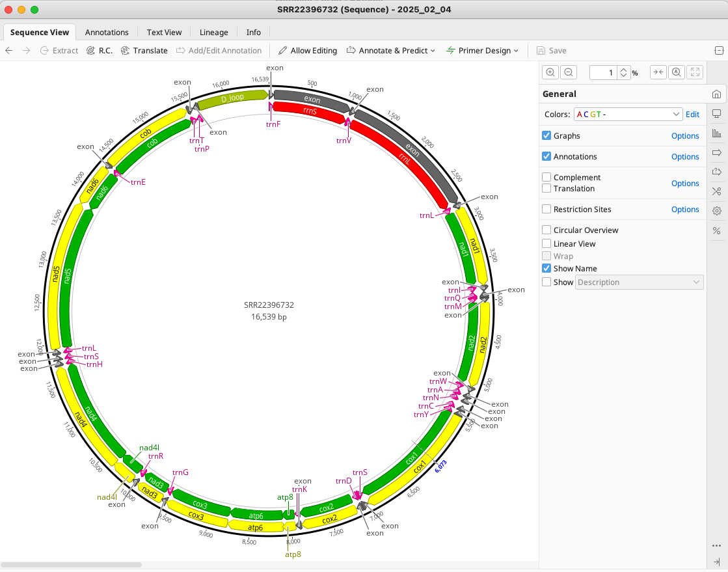Switch to the Annotations tab
The width and height of the screenshot is (728, 572).
point(107,32)
